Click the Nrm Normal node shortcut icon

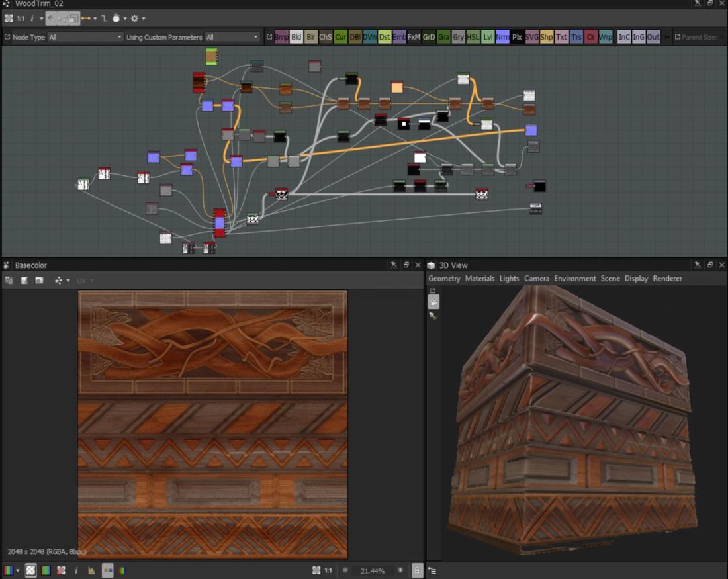click(x=502, y=38)
